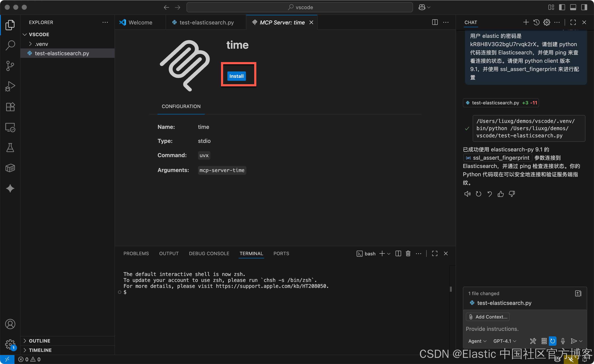
Task: Switch to test-elasticsearch.py editor tab
Action: pos(206,22)
